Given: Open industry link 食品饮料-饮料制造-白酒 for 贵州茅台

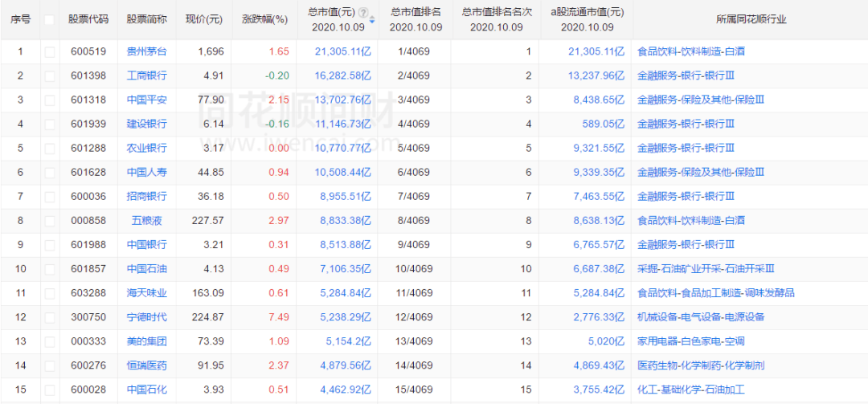Looking at the screenshot, I should tap(691, 52).
